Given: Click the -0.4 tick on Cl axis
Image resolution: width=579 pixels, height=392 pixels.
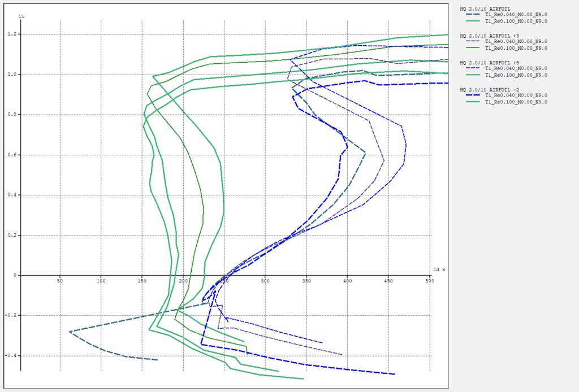Looking at the screenshot, I should click(10, 356).
